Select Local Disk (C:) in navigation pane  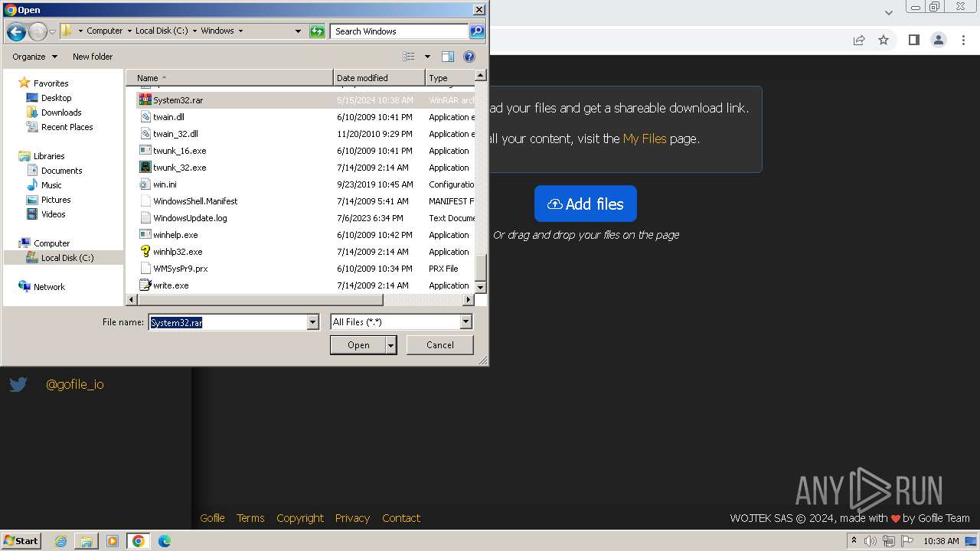click(67, 258)
